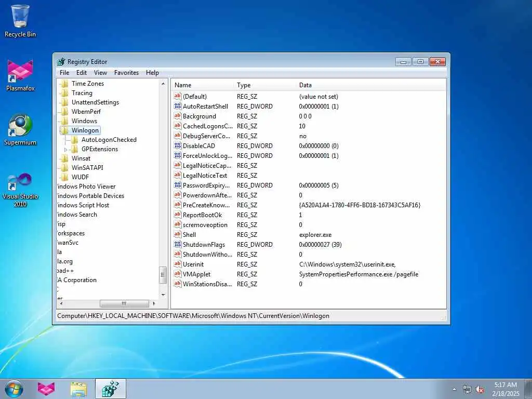Open the Edit menu

pos(82,73)
